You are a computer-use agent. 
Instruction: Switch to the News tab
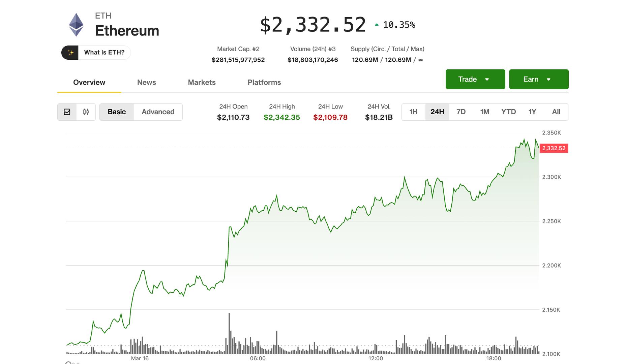(146, 82)
